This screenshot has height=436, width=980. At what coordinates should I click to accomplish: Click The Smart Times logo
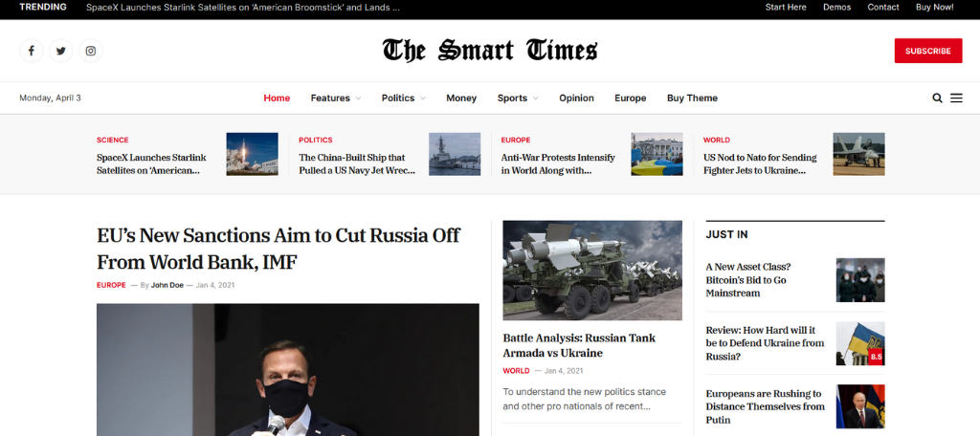pos(489,51)
